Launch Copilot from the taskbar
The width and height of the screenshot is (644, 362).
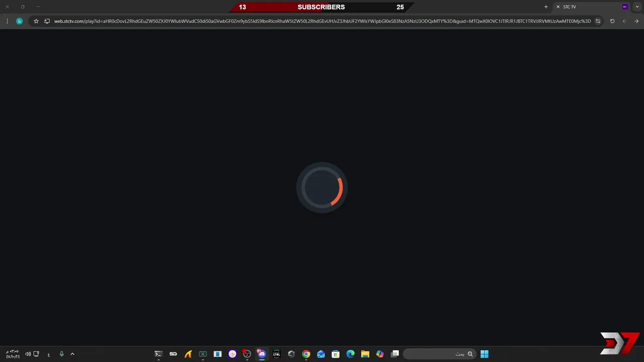tap(380, 354)
